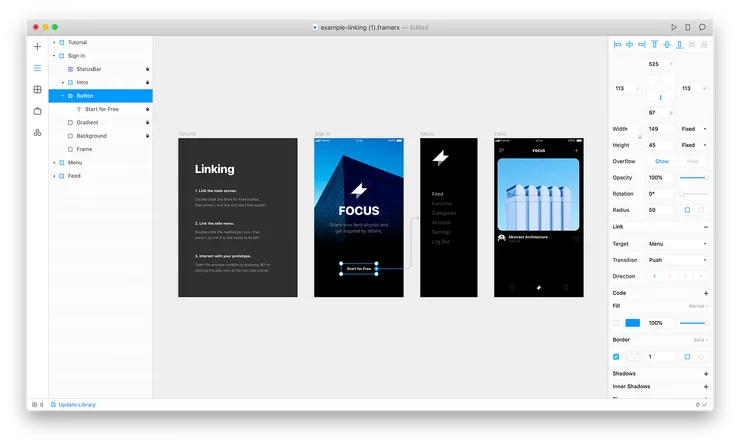Remove the Link with minus button
This screenshot has width=740, height=446.
click(x=706, y=227)
